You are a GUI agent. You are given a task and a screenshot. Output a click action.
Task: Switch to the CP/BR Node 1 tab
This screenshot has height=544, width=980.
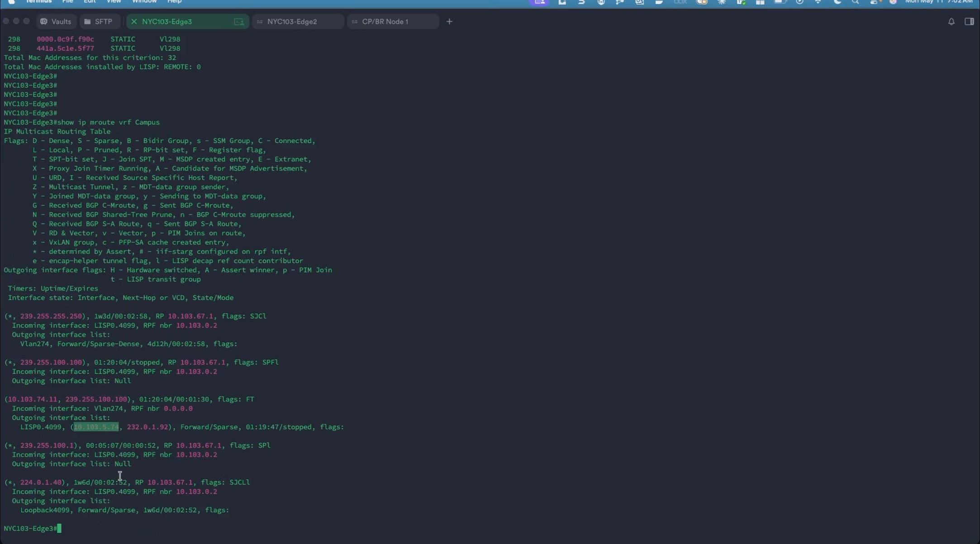click(393, 21)
